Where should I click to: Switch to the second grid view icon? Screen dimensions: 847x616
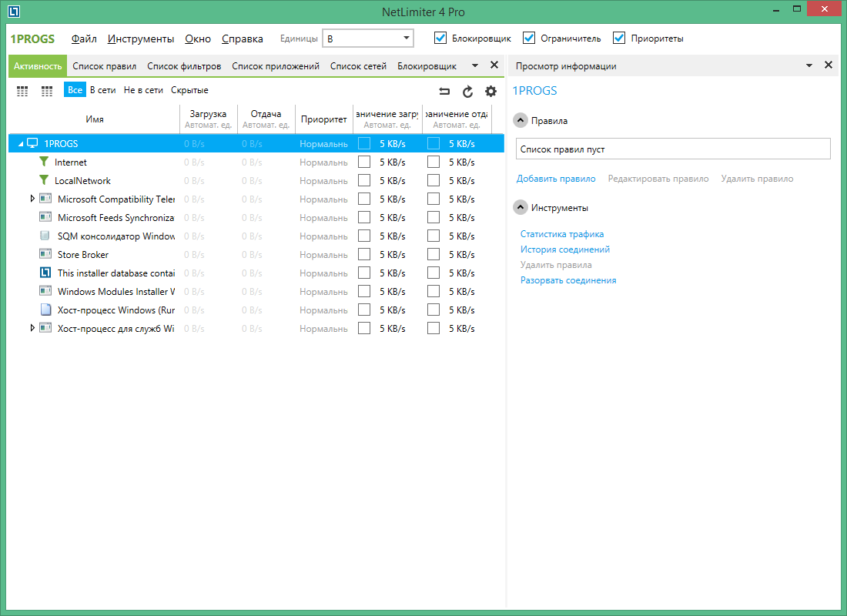[x=47, y=91]
